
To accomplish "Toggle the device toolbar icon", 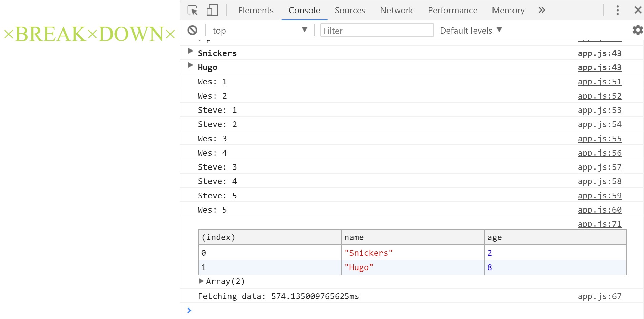I will coord(212,10).
